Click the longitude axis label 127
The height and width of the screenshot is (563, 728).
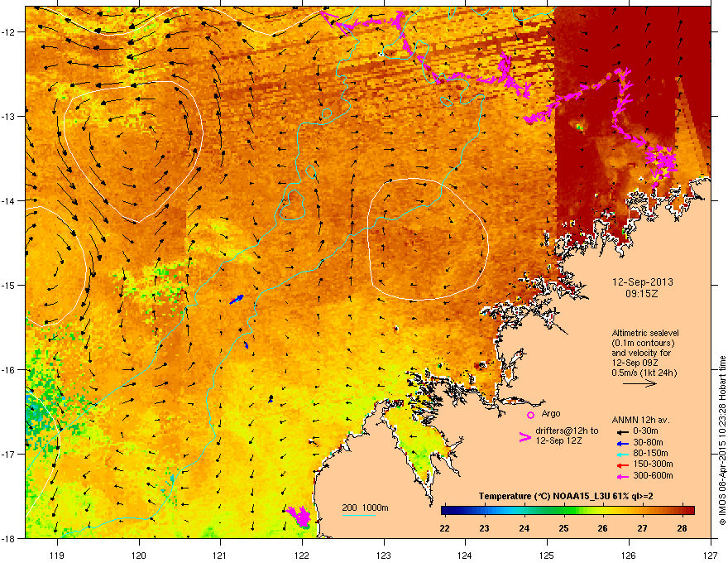click(711, 555)
